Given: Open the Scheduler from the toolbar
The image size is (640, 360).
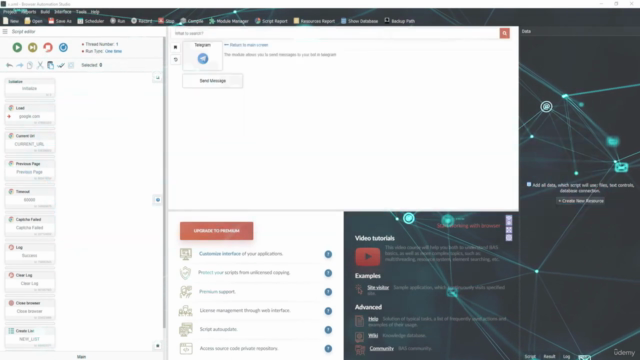Looking at the screenshot, I should pyautogui.click(x=91, y=21).
